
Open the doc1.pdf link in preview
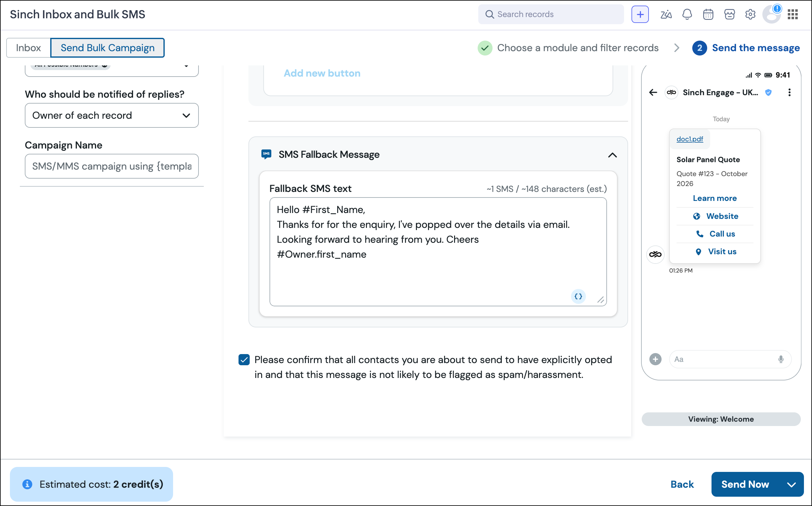[x=689, y=139]
